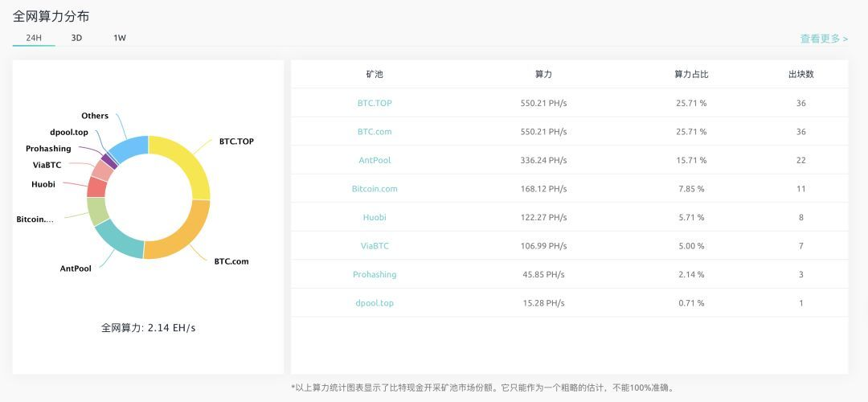Click the 全网算力分布 section heading
The height and width of the screenshot is (402, 868).
tap(51, 17)
